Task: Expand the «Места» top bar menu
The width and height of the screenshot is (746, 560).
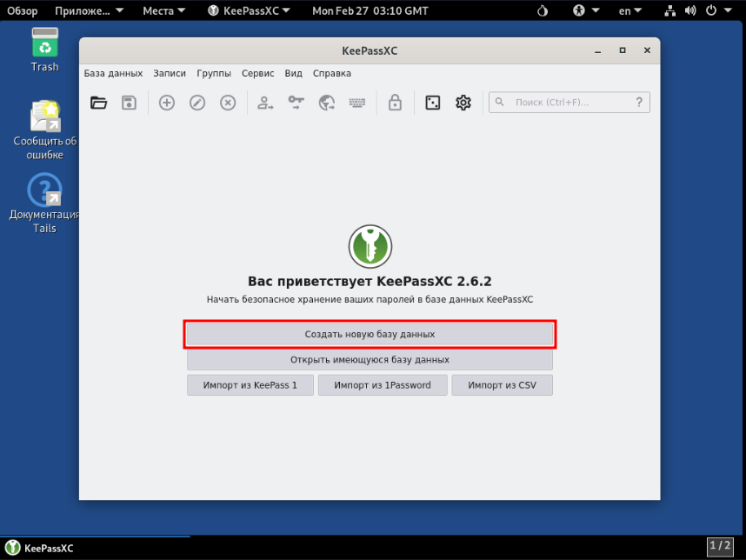Action: 163,11
